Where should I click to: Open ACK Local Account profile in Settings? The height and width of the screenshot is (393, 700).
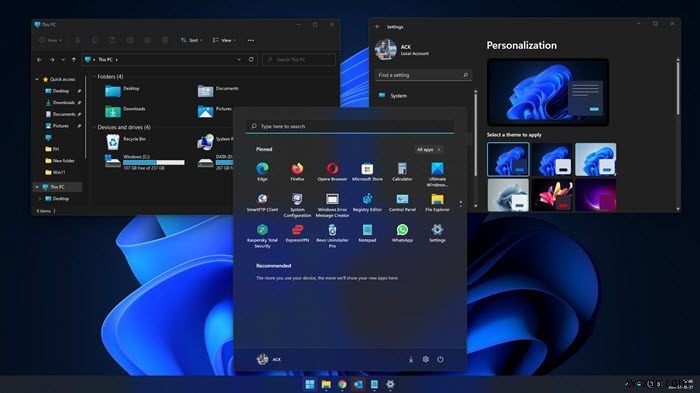coord(402,50)
